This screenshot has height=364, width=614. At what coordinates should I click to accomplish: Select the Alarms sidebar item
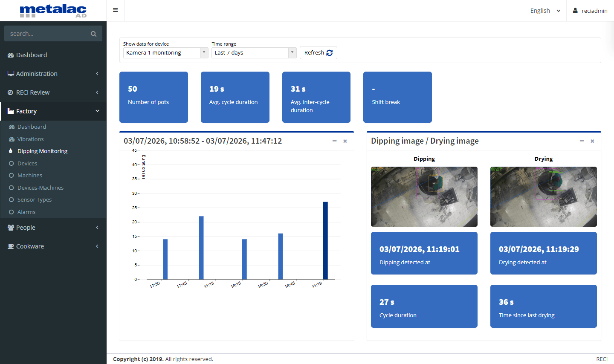tap(26, 212)
